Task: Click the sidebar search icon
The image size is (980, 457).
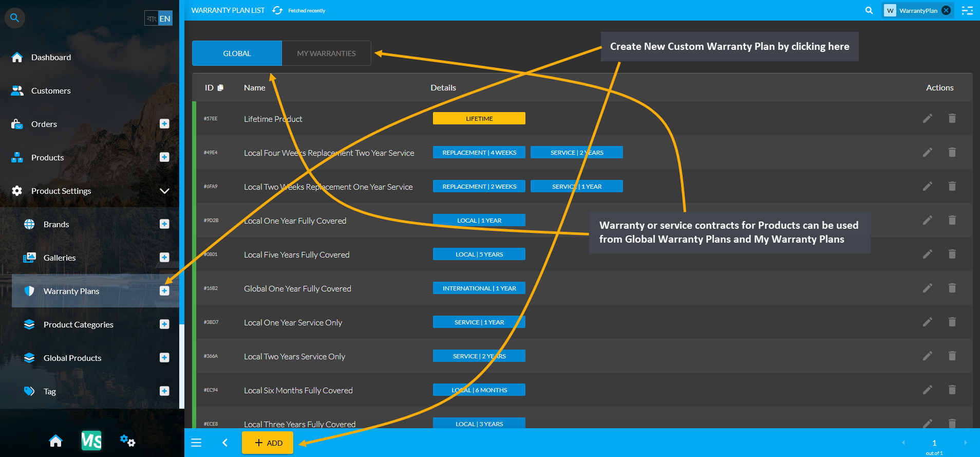Action: (x=15, y=18)
